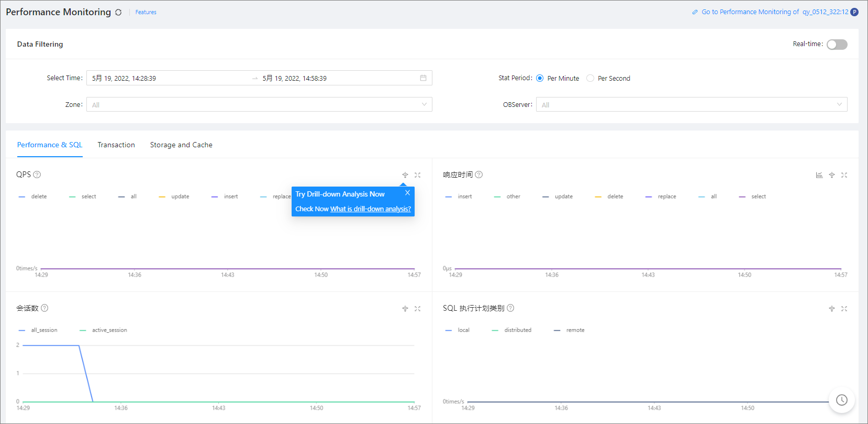The image size is (868, 424).
Task: Toggle the select series in 响应时间 legend
Action: click(752, 197)
